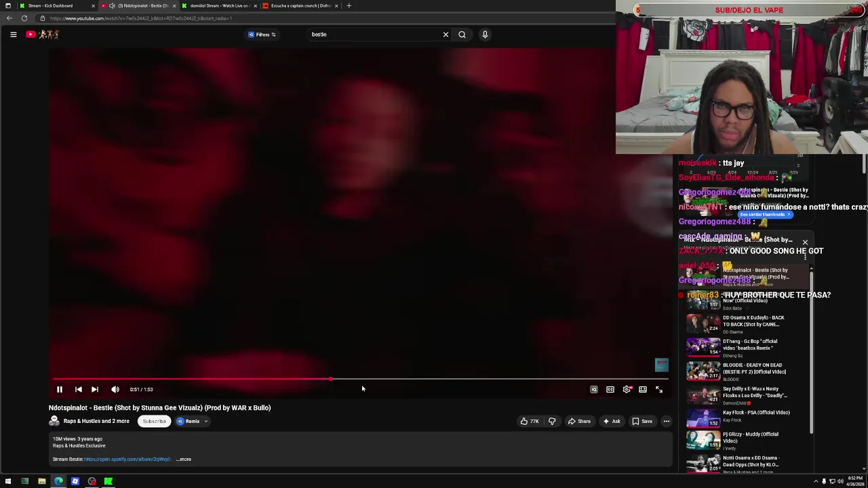The height and width of the screenshot is (488, 868).
Task: Close the Mix playlist panel
Action: click(805, 242)
